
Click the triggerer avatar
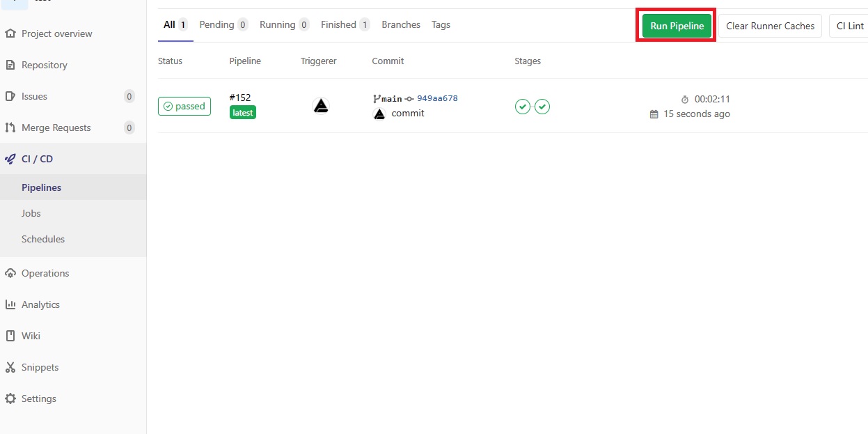pos(321,106)
